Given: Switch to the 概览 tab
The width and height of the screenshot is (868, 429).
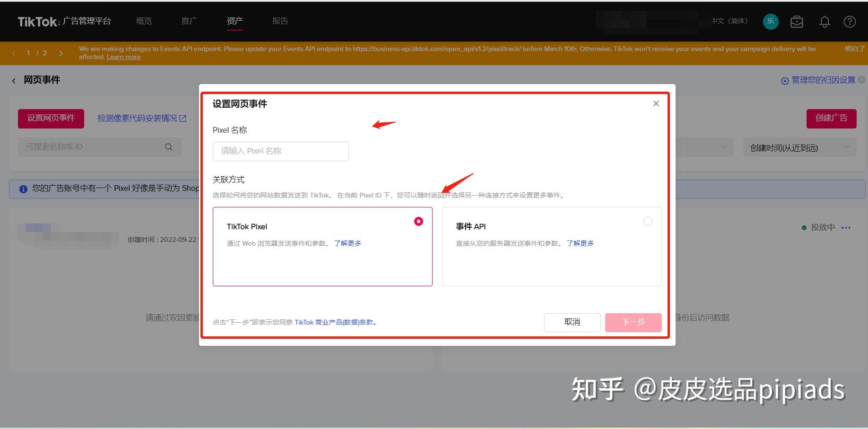Looking at the screenshot, I should tap(144, 21).
